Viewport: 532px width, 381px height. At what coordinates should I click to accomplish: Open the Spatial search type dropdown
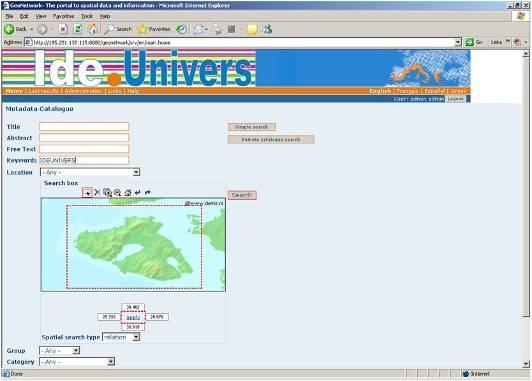[x=121, y=337]
